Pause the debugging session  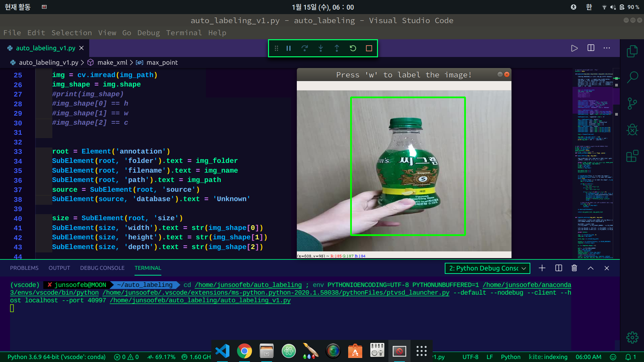tap(288, 48)
